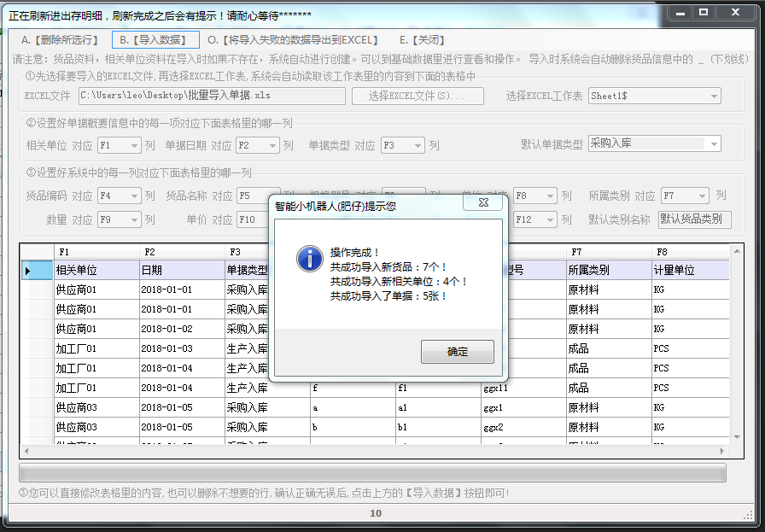765x532 pixels.
Task: Open the 所属类别 对应 F7 dropdown
Action: pos(701,196)
